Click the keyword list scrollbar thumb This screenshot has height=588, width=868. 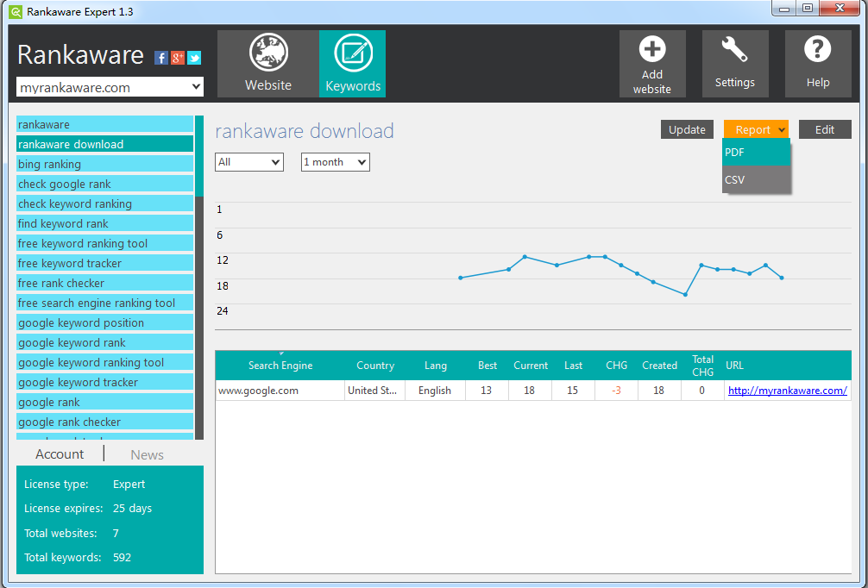click(x=199, y=156)
